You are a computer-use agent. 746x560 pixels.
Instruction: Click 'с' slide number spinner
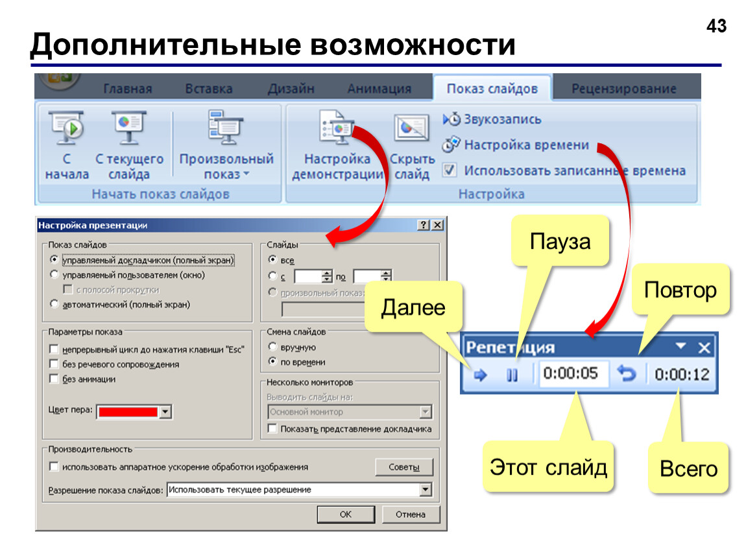(327, 275)
